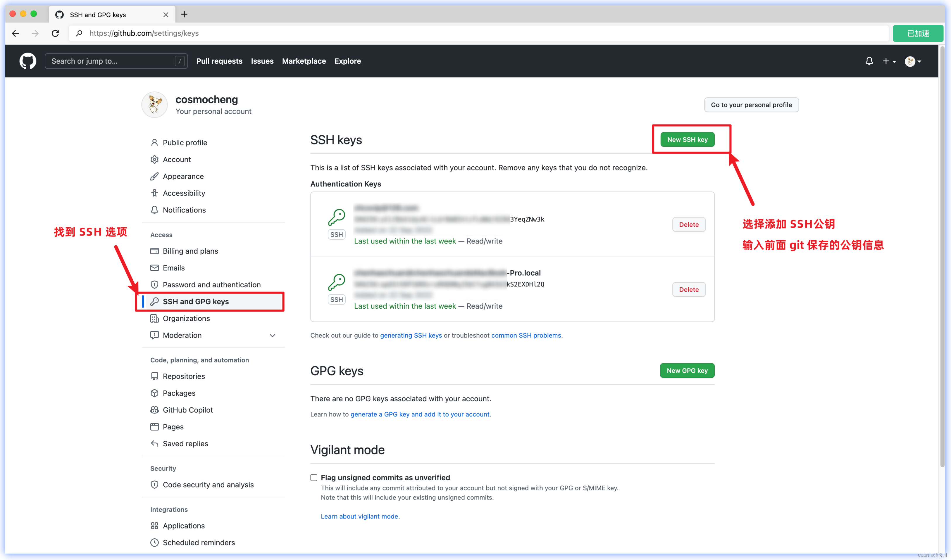Select Marketplace in the top navigation

304,61
